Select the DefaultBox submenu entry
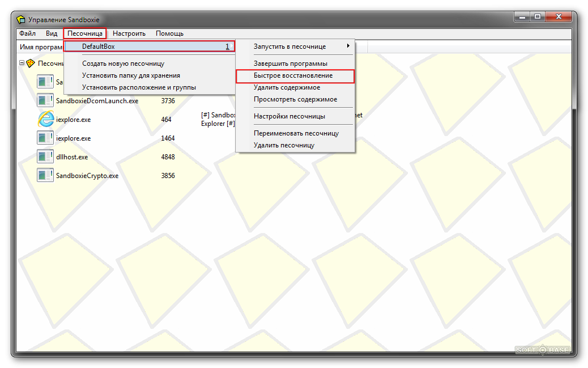Image resolution: width=588 pixels, height=368 pixels. coord(150,46)
